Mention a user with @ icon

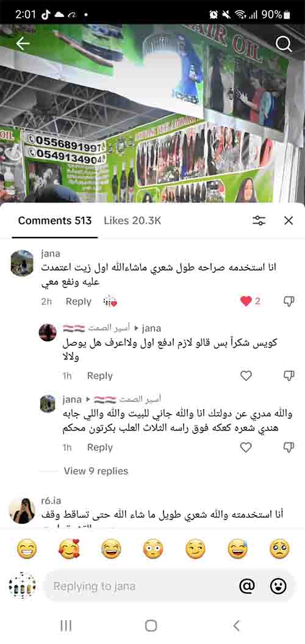[x=246, y=586]
